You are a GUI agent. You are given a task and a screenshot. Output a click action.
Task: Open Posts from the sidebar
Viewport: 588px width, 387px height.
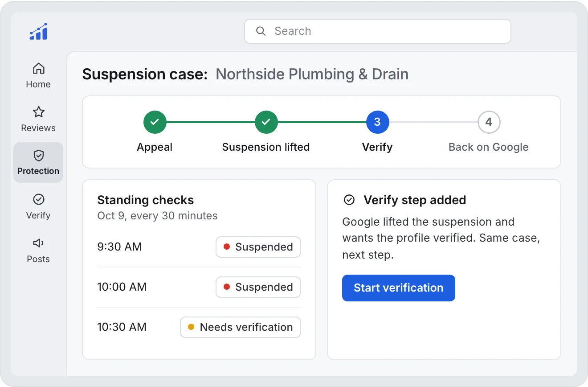pos(38,250)
